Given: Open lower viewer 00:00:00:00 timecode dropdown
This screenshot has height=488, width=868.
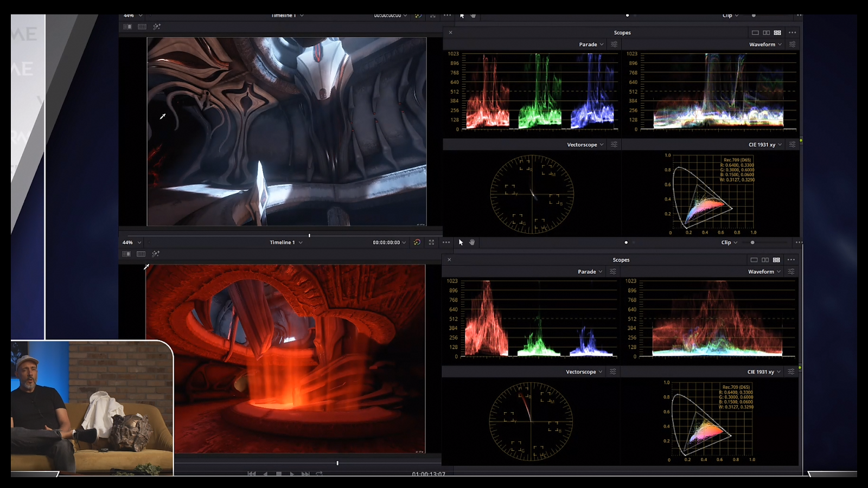Looking at the screenshot, I should [390, 242].
